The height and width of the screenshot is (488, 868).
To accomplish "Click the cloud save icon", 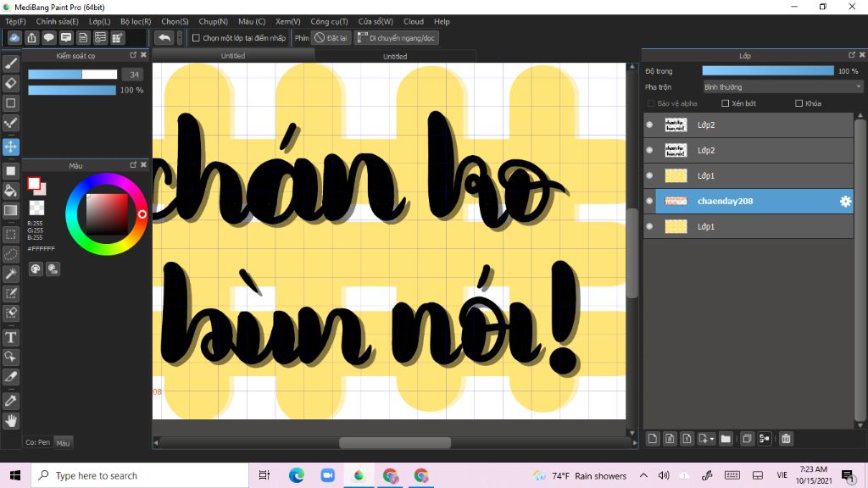I will coord(14,37).
